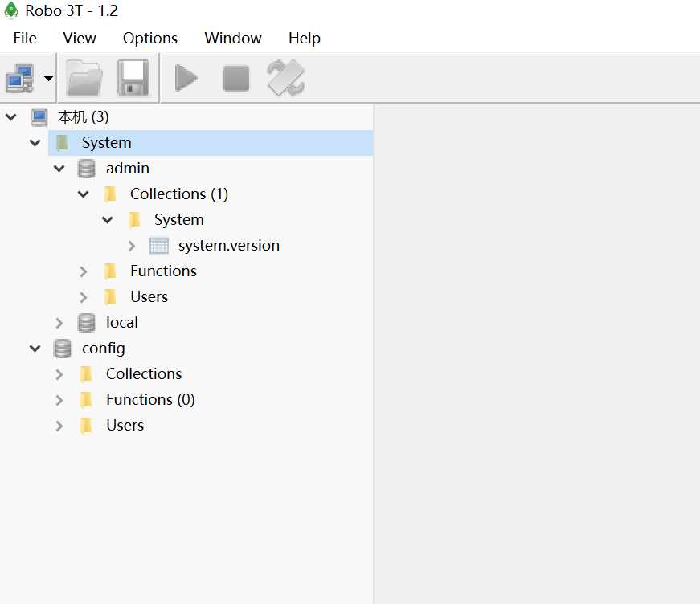This screenshot has height=604, width=700.
Task: Select the Users label under config
Action: pos(125,426)
